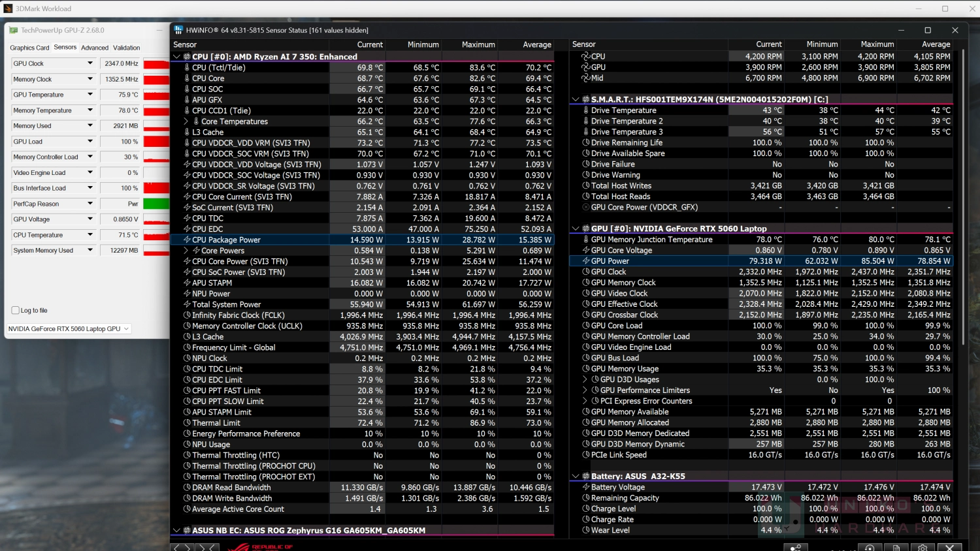Enable Log to file checkbox in GPU-Z
Image resolution: width=980 pixels, height=551 pixels.
point(16,311)
